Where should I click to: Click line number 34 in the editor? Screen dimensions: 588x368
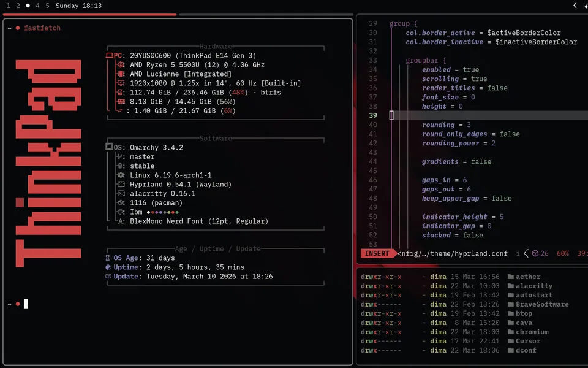[x=373, y=69]
